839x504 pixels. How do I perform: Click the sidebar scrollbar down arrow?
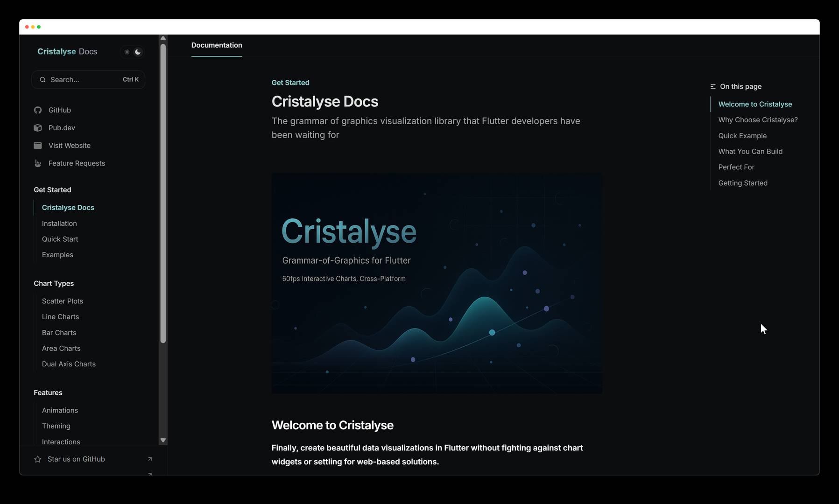coord(163,440)
